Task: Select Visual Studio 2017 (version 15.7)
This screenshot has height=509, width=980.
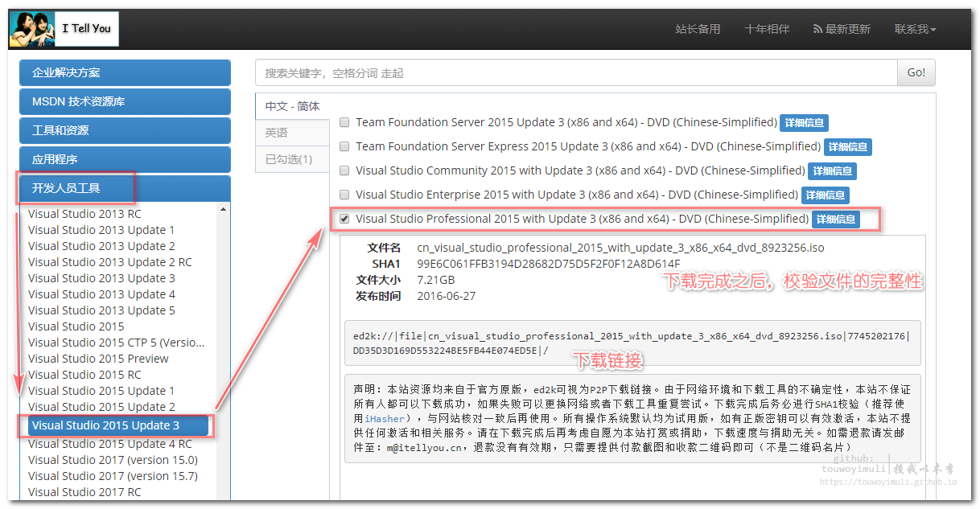Action: 113,476
